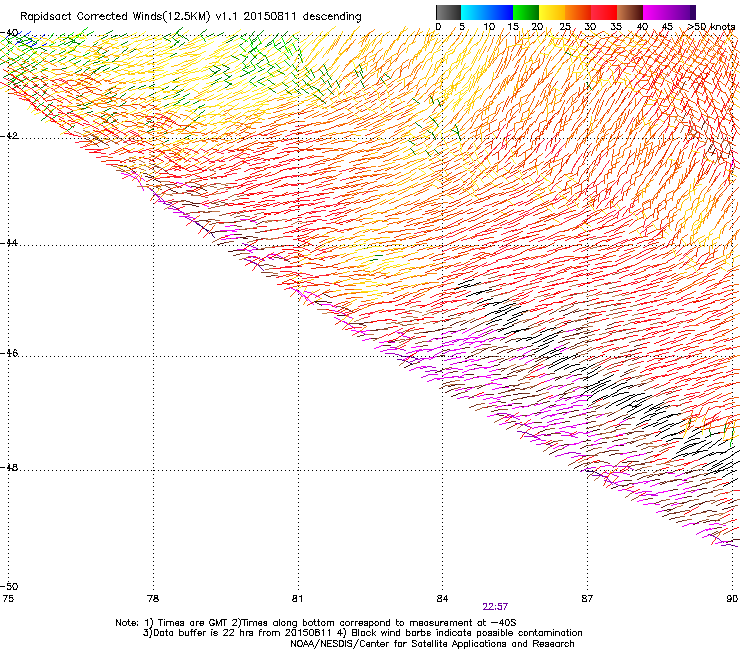The image size is (740, 650).
Task: Click the longitude label 81
Action: tap(297, 599)
